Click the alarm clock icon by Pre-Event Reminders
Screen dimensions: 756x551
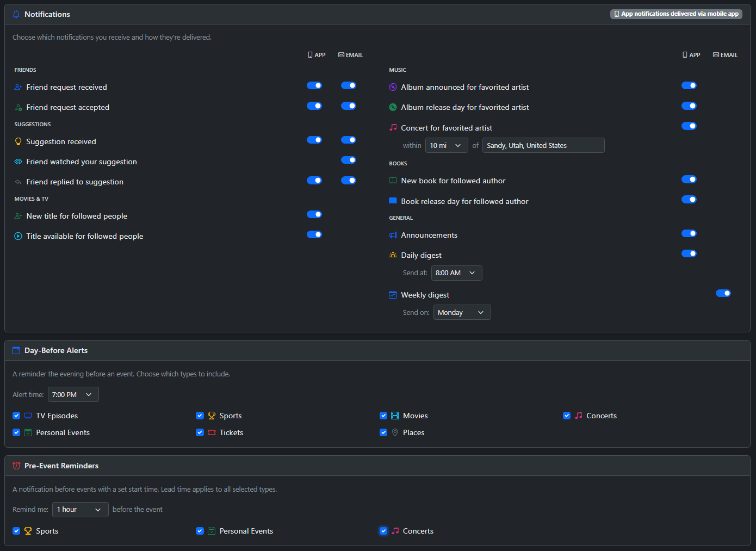16,466
